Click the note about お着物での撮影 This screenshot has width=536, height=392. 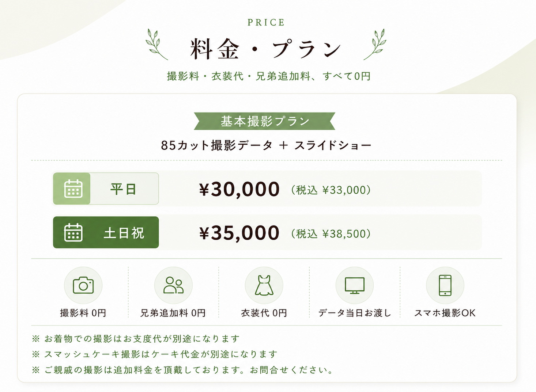tap(136, 339)
